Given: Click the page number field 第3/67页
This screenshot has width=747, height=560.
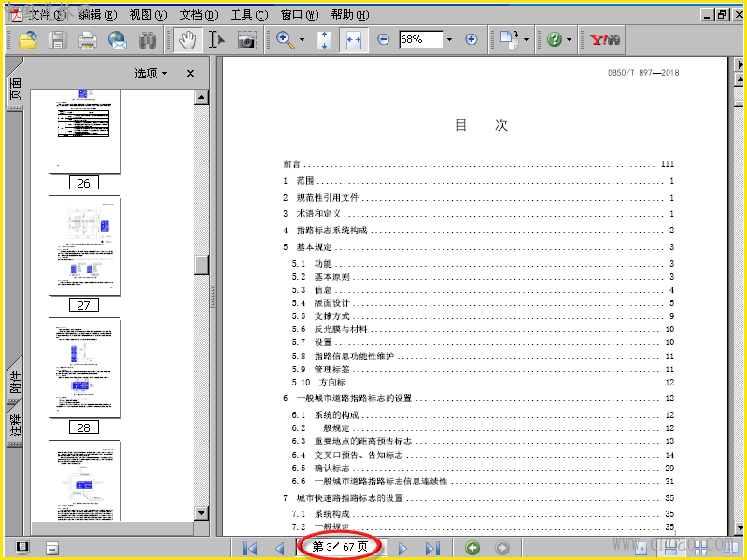Looking at the screenshot, I should [x=340, y=546].
